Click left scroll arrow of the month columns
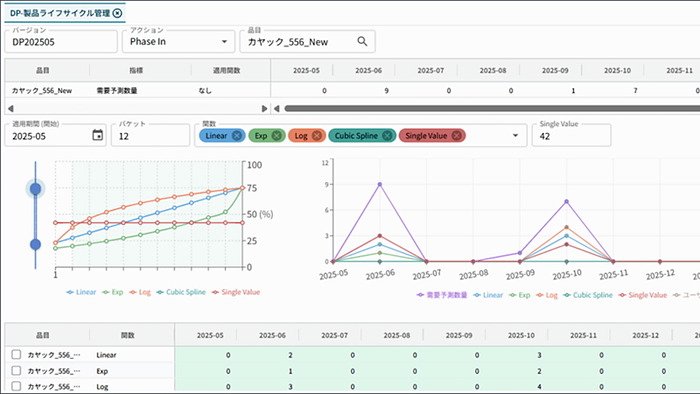The height and width of the screenshot is (394, 700). point(277,108)
